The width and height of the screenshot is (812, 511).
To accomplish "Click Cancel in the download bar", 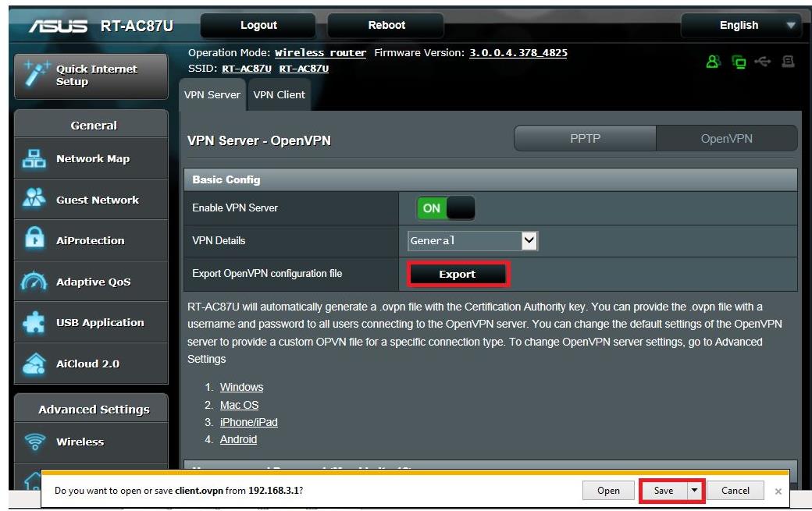I will pyautogui.click(x=735, y=490).
